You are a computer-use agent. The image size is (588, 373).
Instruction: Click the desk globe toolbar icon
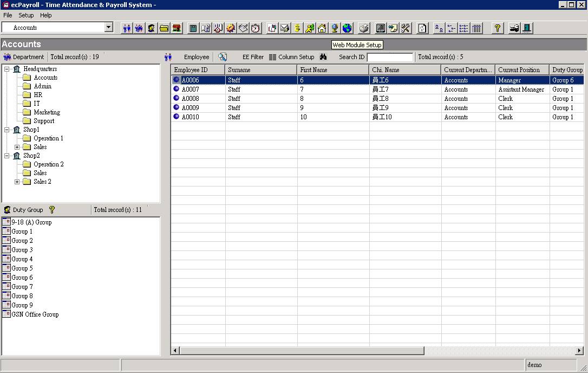click(x=335, y=28)
